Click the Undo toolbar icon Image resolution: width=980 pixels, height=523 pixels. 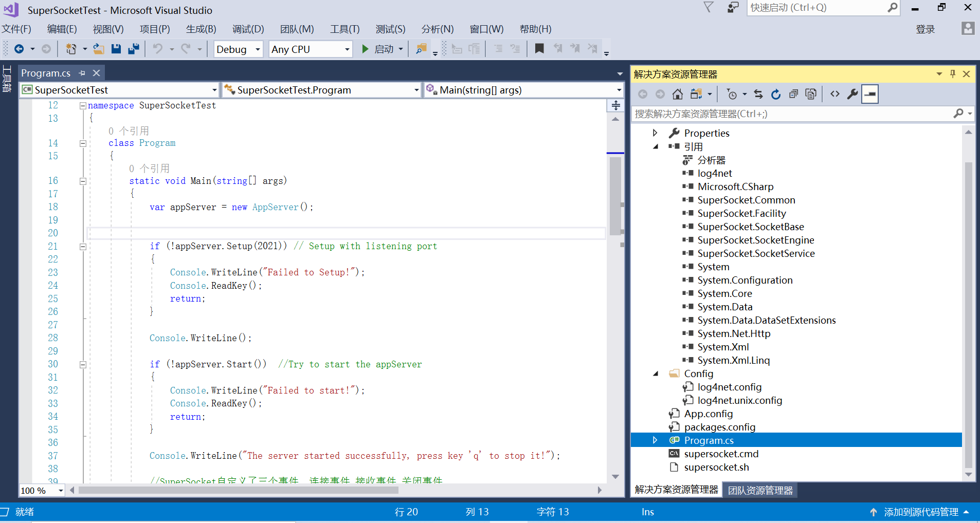pyautogui.click(x=158, y=49)
